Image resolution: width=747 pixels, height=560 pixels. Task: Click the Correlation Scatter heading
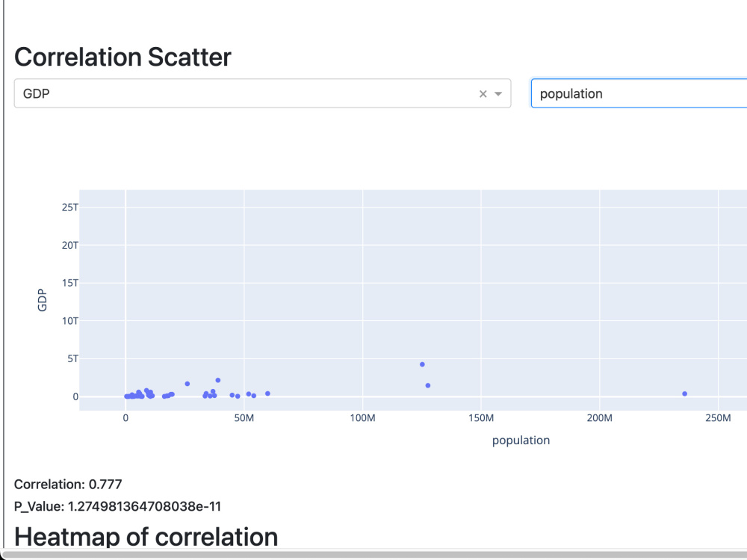(123, 57)
